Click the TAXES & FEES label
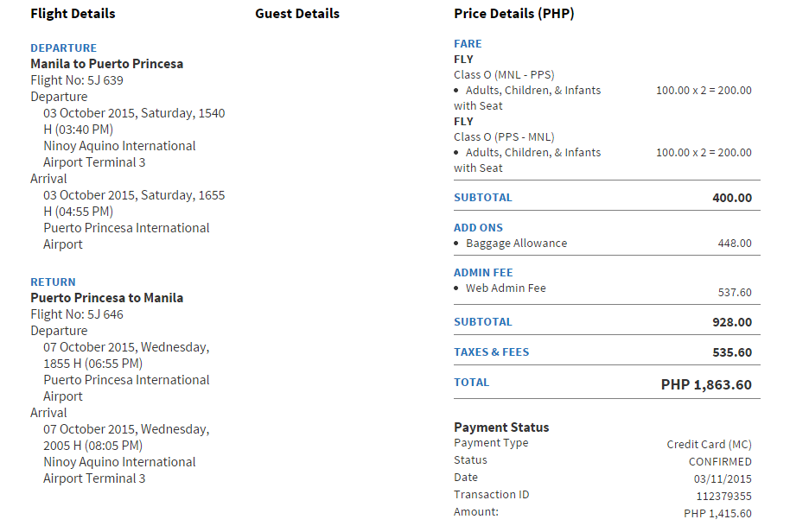 pos(491,351)
